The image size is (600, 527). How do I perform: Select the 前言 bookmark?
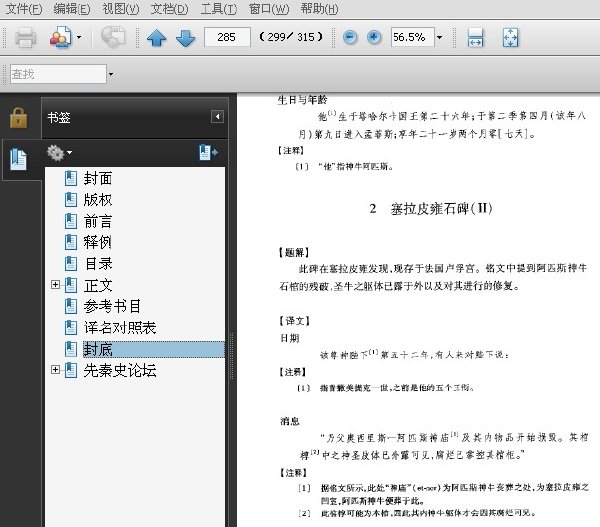98,221
